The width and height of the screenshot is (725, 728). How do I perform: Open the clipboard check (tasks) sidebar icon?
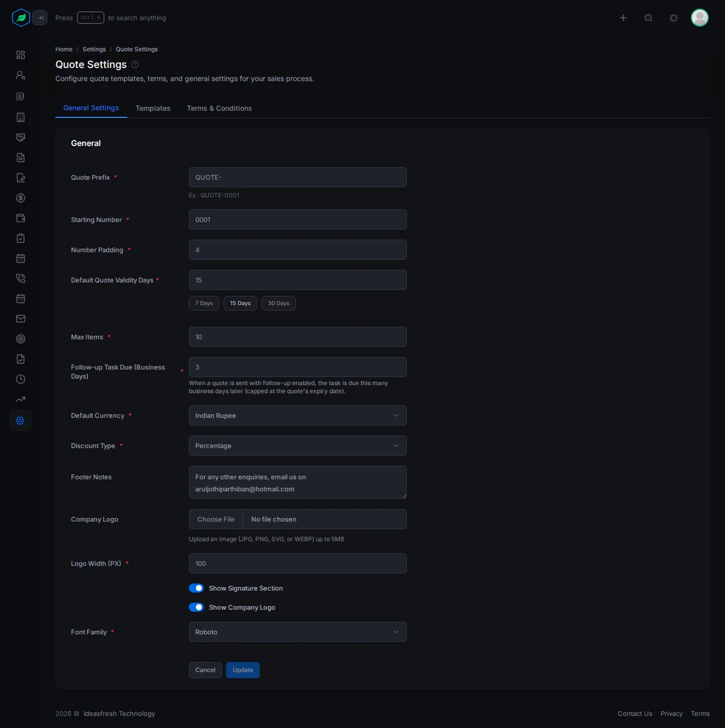[21, 238]
